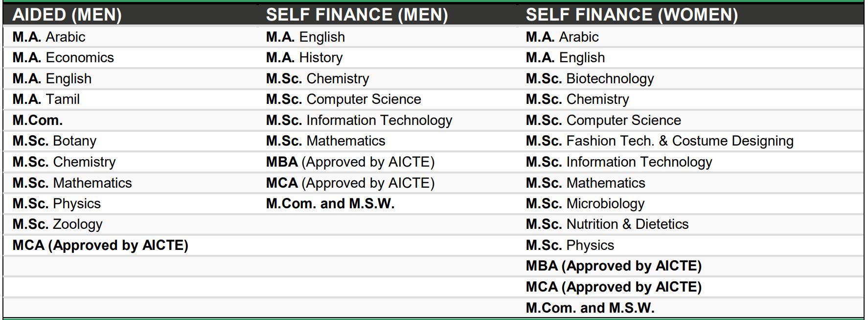The image size is (868, 320).
Task: Click MBA (Approved by AICTE) under Self Finance (Women)
Action: (x=614, y=266)
